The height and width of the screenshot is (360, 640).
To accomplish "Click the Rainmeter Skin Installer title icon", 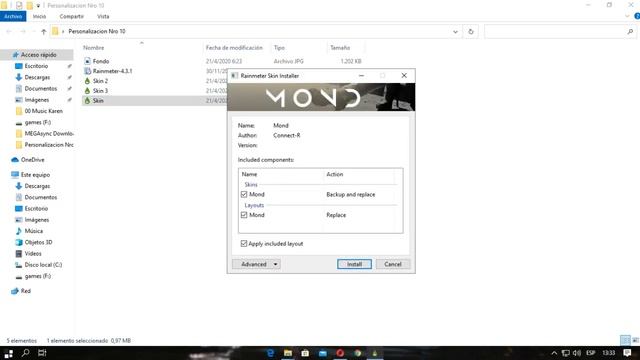I will point(234,76).
